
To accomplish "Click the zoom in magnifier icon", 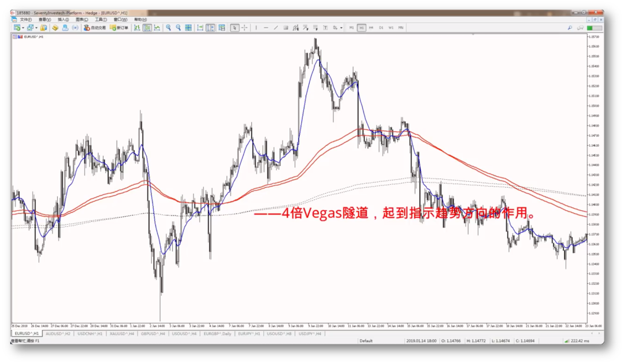I will coord(168,28).
